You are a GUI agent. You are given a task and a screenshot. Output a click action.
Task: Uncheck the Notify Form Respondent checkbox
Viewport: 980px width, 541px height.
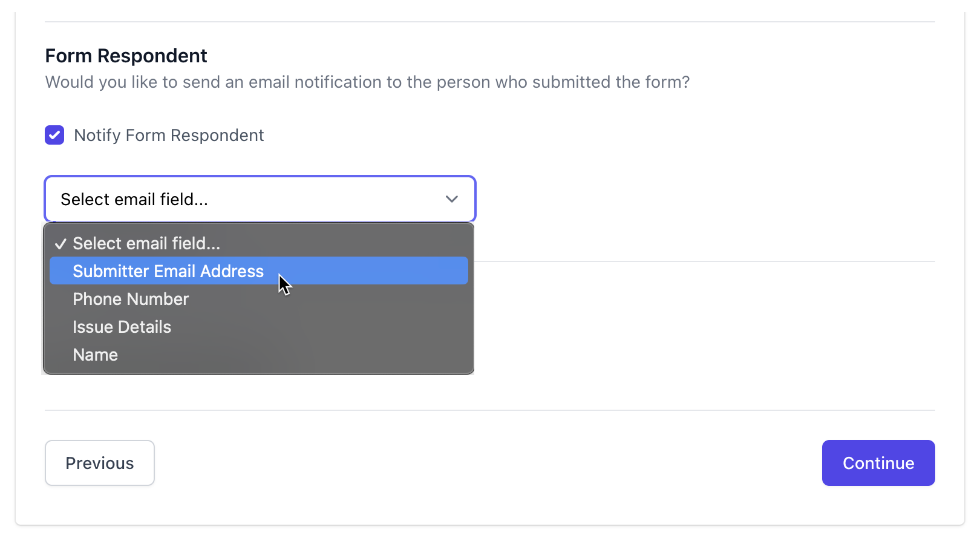pyautogui.click(x=54, y=135)
